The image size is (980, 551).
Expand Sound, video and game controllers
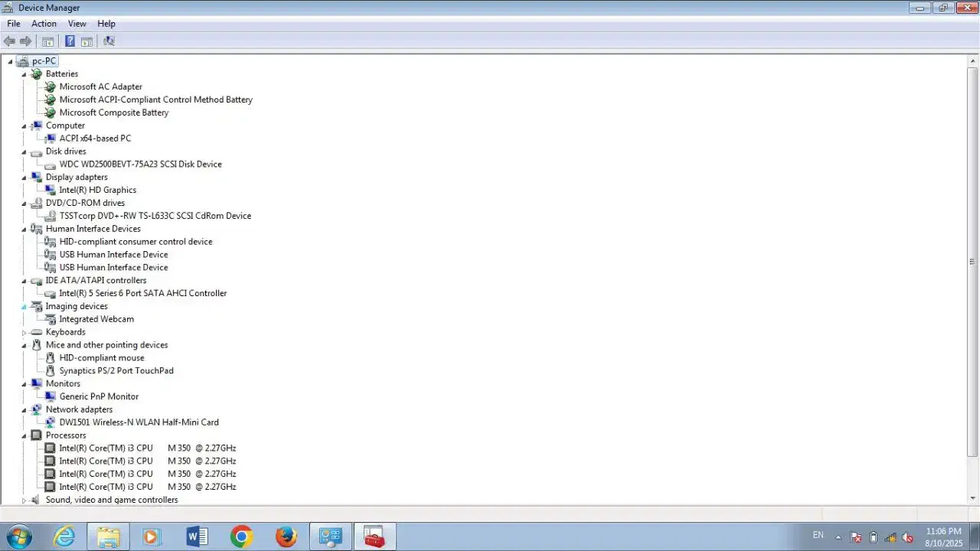tap(24, 500)
